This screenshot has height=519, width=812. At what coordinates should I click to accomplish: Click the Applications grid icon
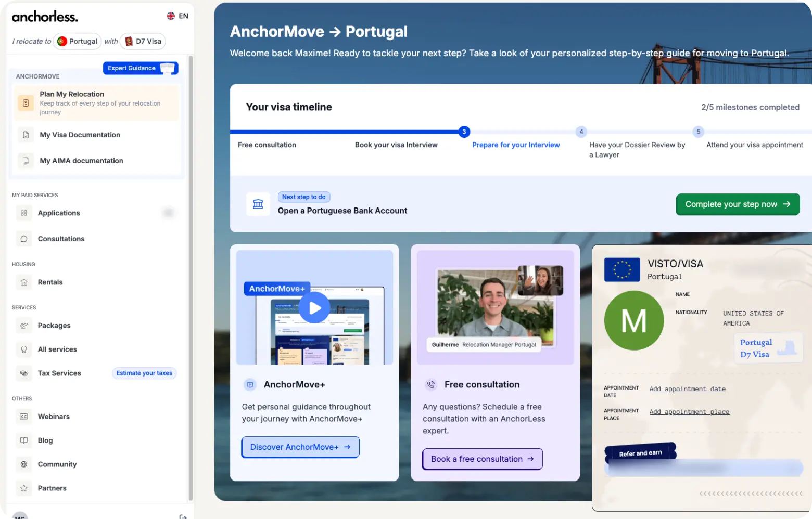[x=24, y=213]
